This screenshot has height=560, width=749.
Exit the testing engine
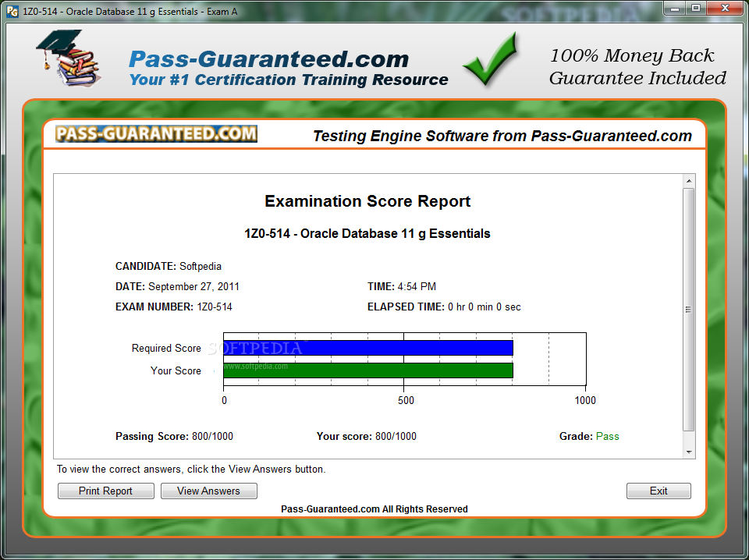click(x=658, y=491)
